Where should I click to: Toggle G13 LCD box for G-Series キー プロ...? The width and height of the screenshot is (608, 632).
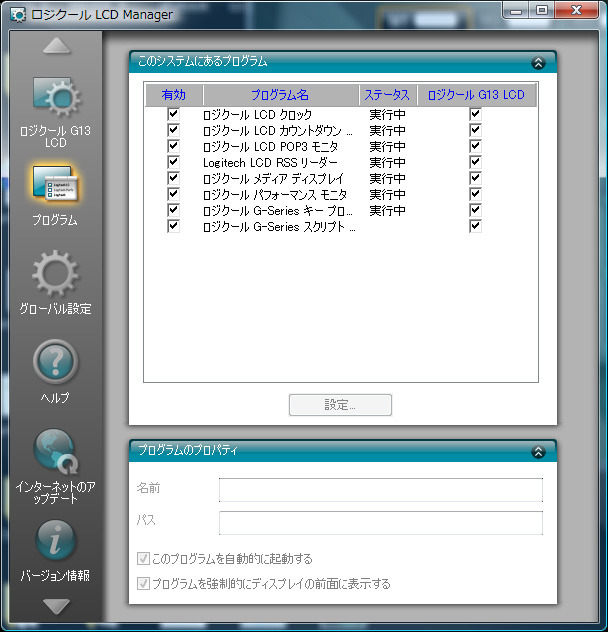pyautogui.click(x=475, y=210)
